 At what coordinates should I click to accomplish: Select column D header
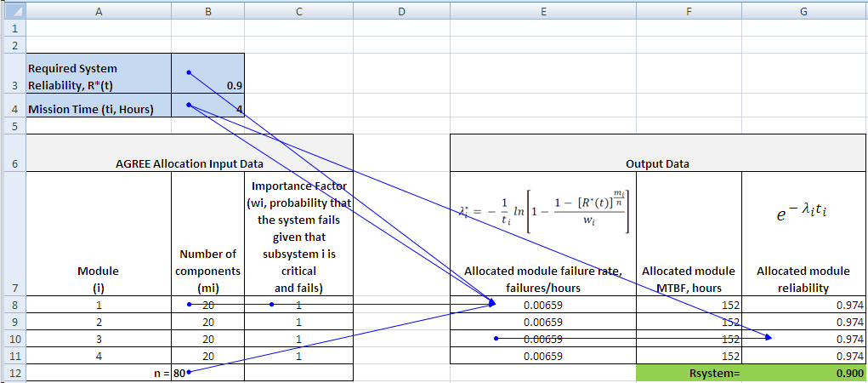(402, 10)
